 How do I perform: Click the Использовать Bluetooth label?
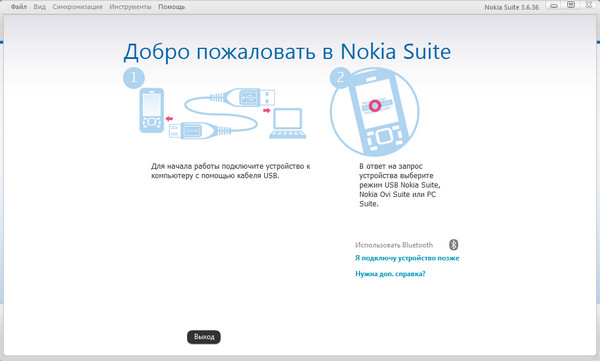click(394, 245)
